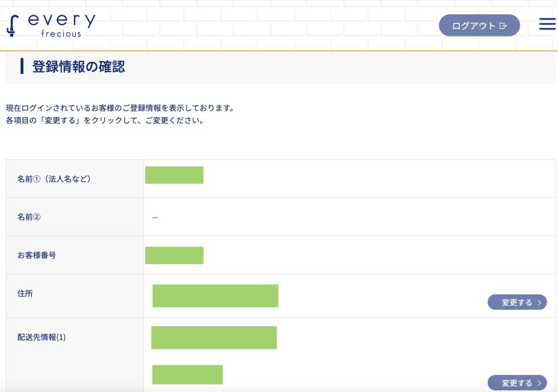Select the 住所 row label
Screen dimensions: 558x392
[25, 293]
